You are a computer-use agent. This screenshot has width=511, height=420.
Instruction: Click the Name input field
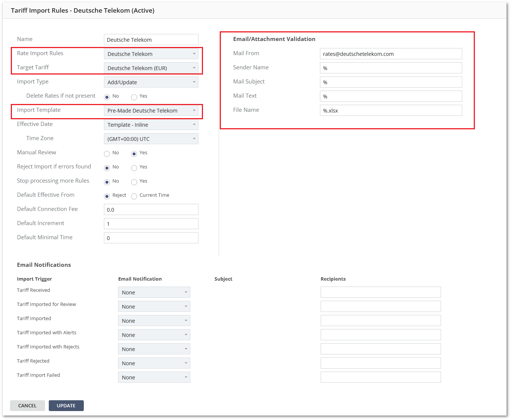click(x=151, y=40)
